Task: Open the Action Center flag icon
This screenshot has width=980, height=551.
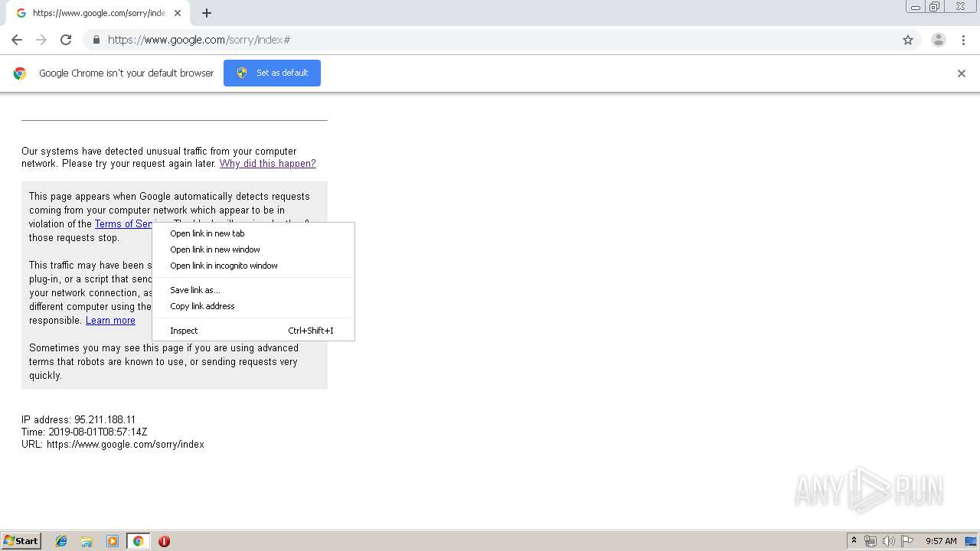Action: [x=907, y=541]
